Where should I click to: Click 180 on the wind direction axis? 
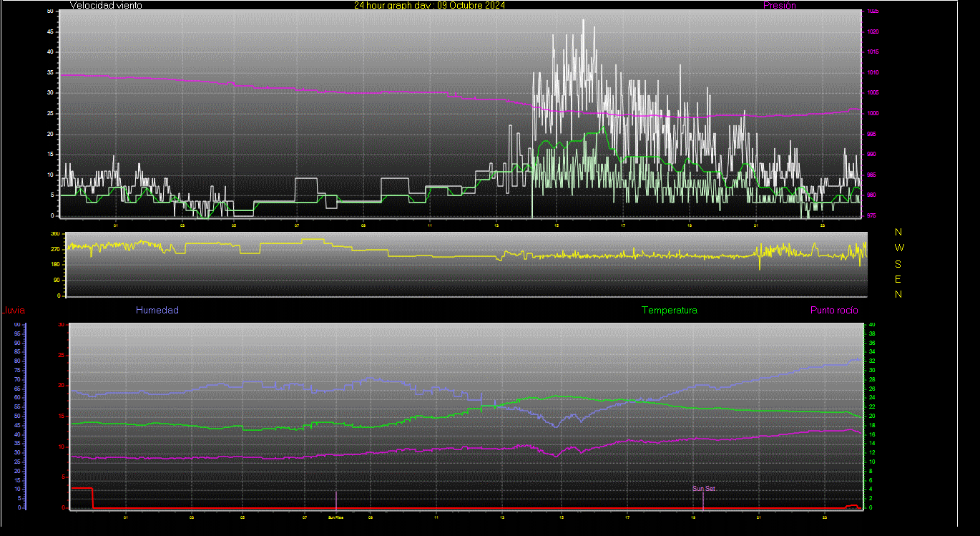click(55, 265)
